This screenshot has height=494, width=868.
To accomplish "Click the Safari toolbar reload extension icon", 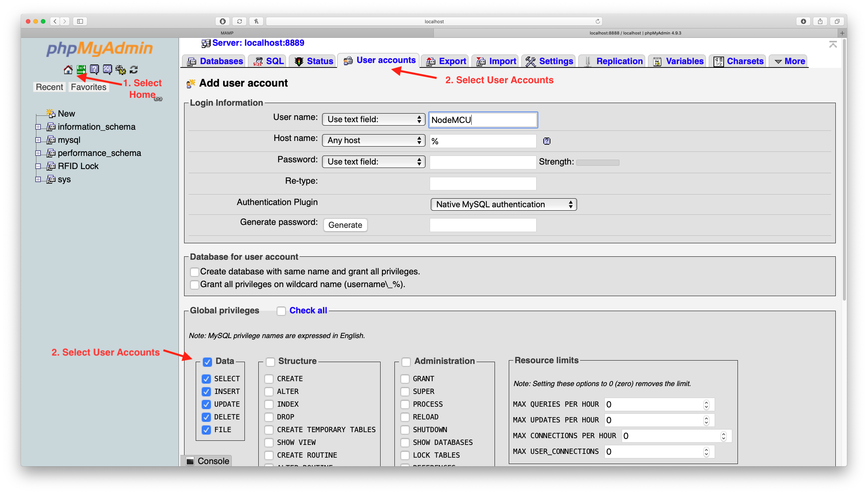I will click(239, 21).
